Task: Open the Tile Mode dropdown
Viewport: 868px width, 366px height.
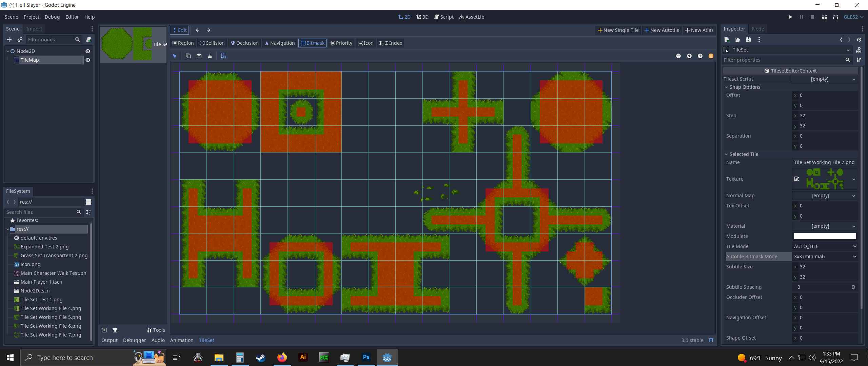Action: (825, 246)
